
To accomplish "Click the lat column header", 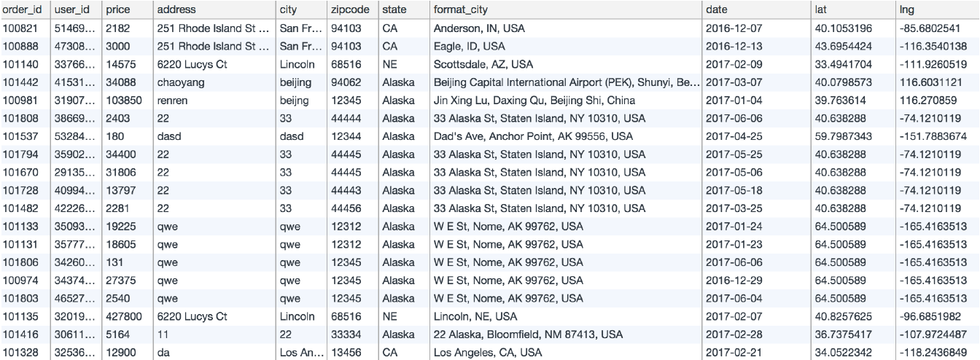I will coord(852,10).
